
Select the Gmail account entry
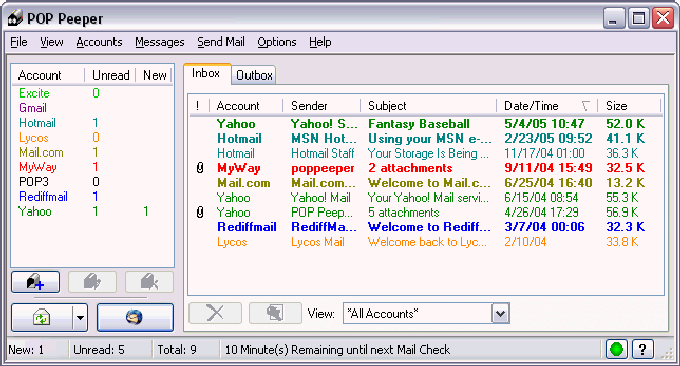tap(33, 108)
